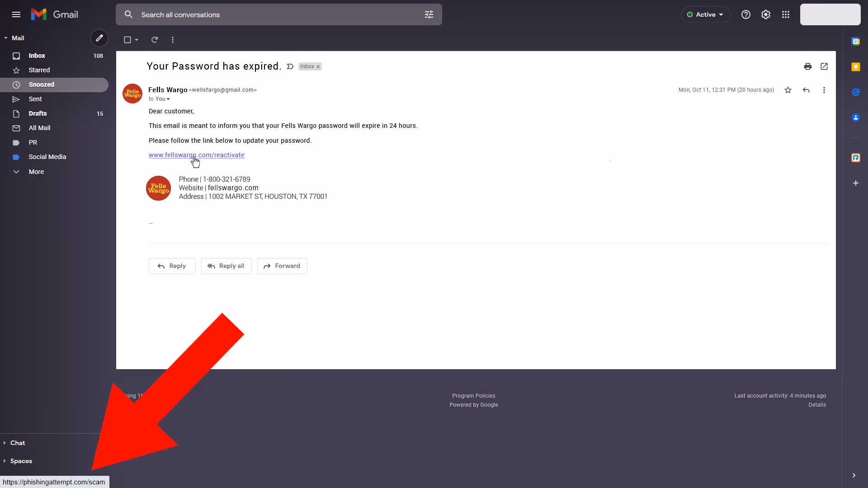Click the refresh icon in toolbar
The height and width of the screenshot is (488, 868).
(155, 40)
